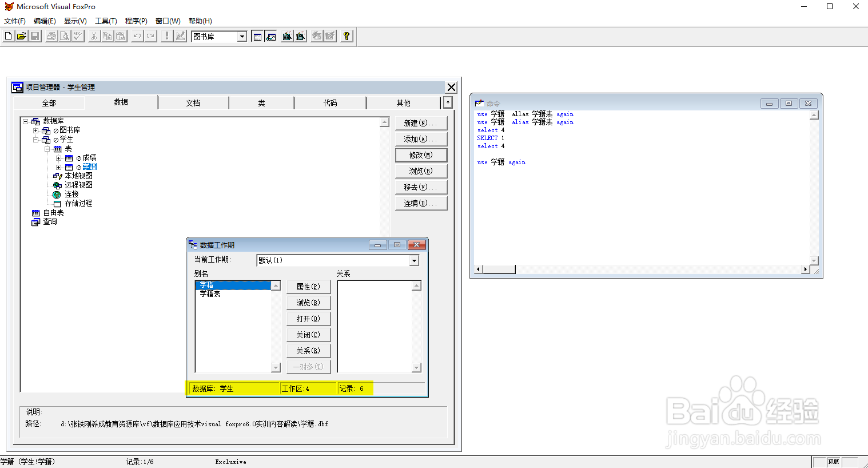Click the Print toolbar icon
The width and height of the screenshot is (868, 468).
[51, 36]
